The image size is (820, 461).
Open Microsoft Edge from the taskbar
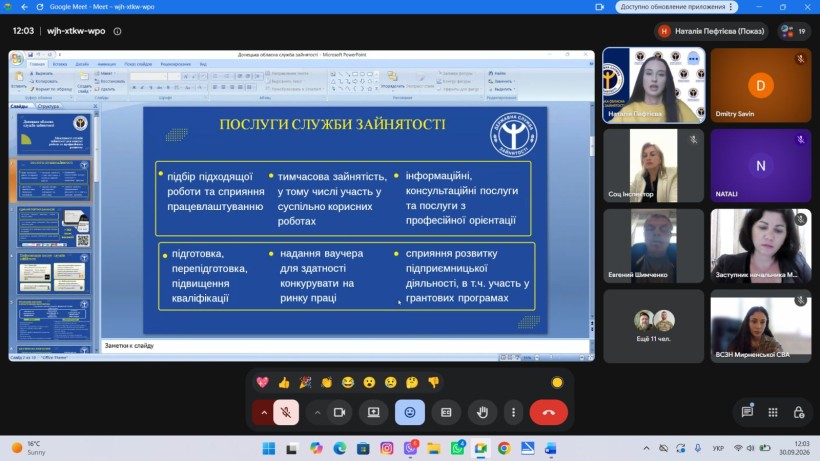click(339, 448)
